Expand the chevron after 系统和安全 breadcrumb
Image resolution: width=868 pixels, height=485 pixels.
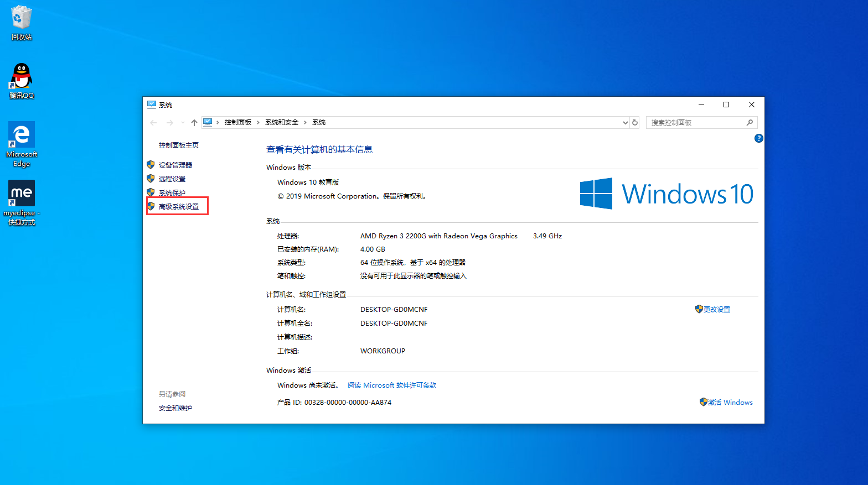click(x=305, y=122)
